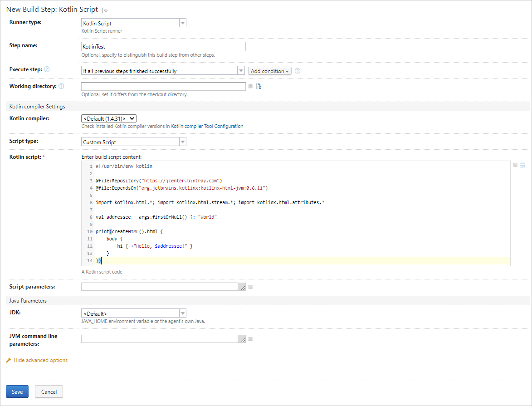
Task: Click the 'Kotlin compiler Settings' section header
Action: coord(37,107)
